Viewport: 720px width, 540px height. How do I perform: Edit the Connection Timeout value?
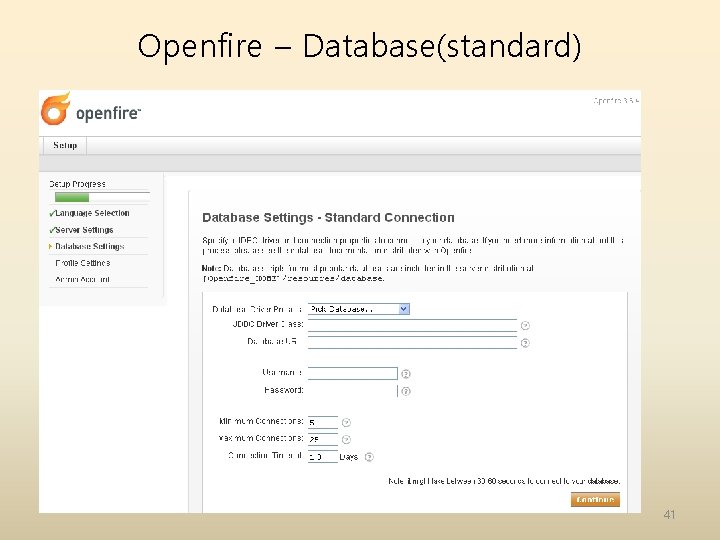[x=323, y=457]
